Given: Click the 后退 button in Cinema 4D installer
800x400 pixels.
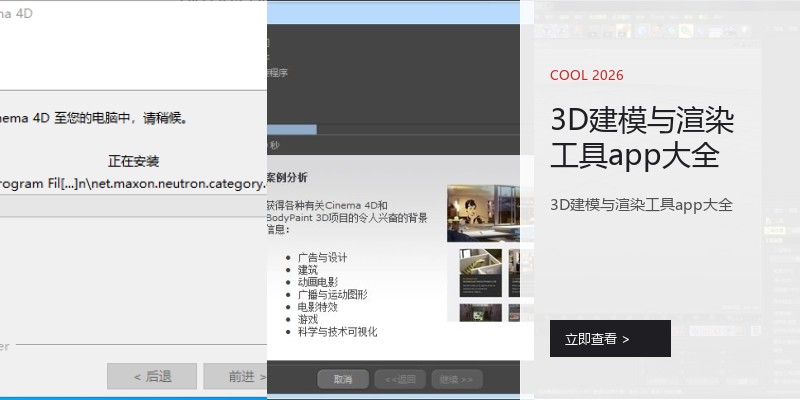Looking at the screenshot, I should coord(152,377).
